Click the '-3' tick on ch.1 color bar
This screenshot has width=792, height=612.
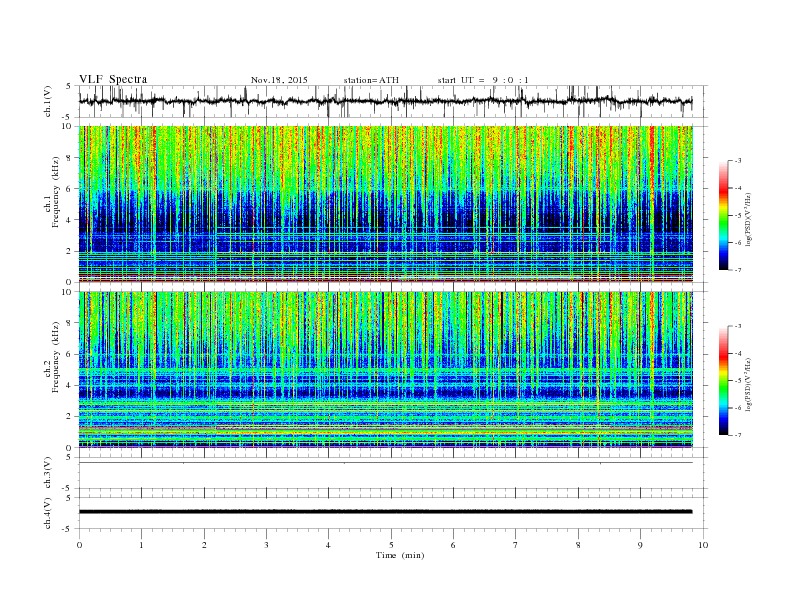[x=737, y=161]
